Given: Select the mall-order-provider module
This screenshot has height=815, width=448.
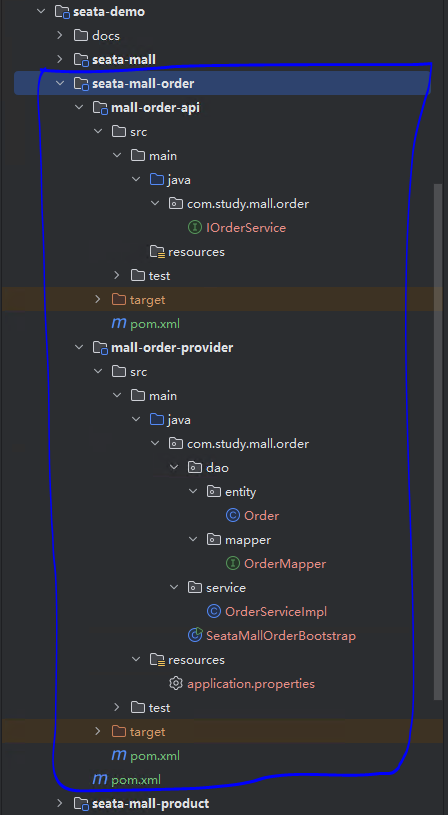Looking at the screenshot, I should [x=172, y=348].
